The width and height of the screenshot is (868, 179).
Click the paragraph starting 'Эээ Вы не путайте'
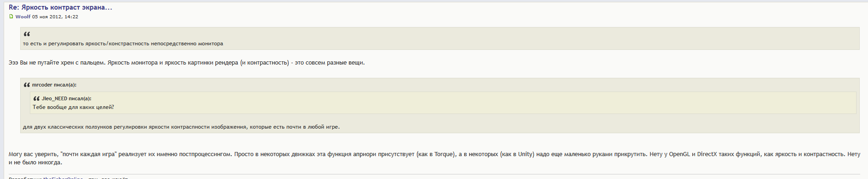(x=187, y=63)
